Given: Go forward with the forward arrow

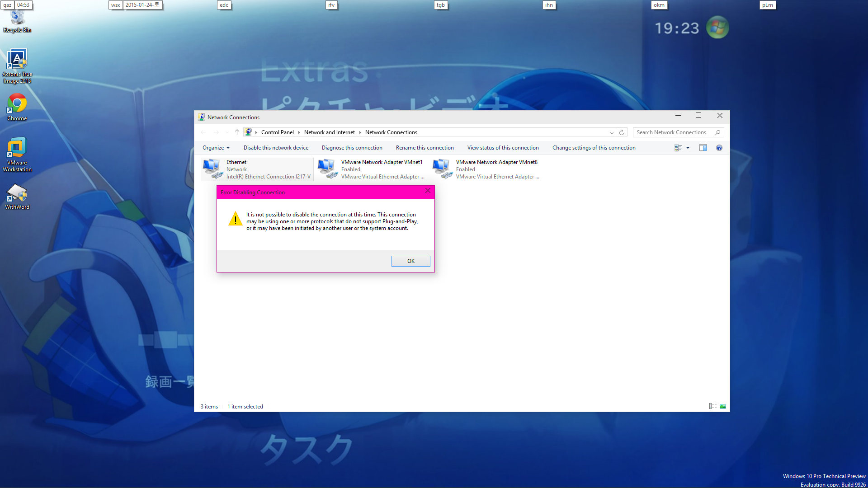Looking at the screenshot, I should (216, 132).
